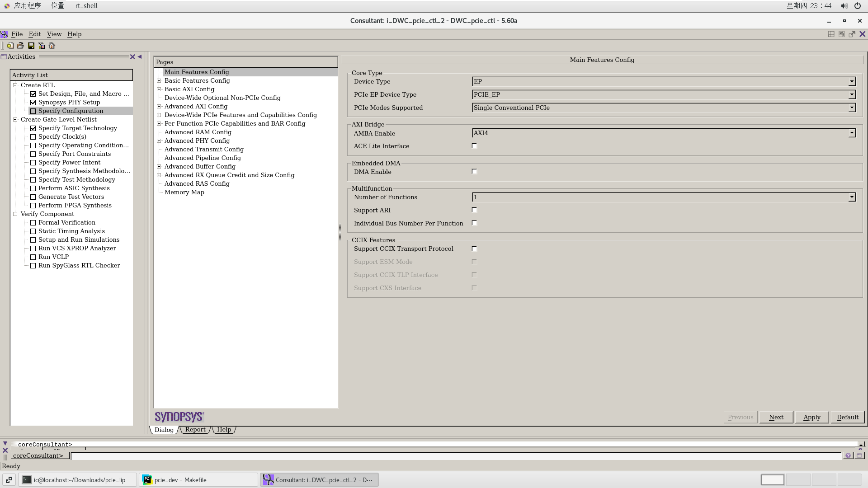Screen dimensions: 868x488
Task: Click the purple X to close the pane
Action: (862, 34)
